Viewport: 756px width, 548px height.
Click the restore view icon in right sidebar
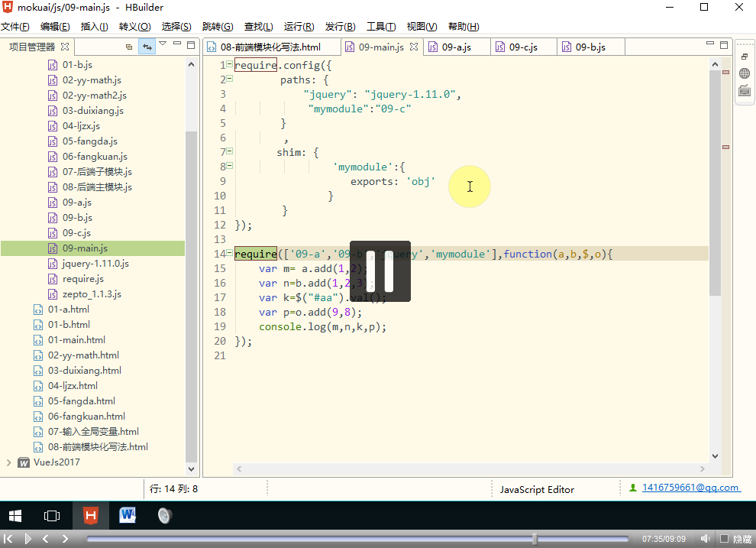[745, 57]
